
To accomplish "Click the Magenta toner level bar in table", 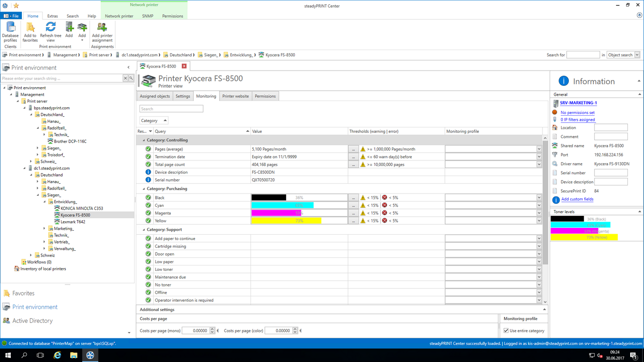I will pyautogui.click(x=299, y=213).
